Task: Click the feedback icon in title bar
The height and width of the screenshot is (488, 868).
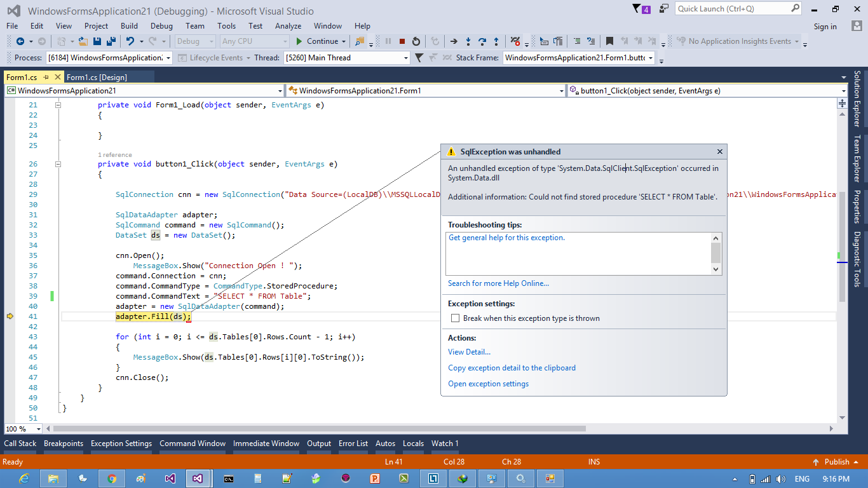Action: [664, 9]
